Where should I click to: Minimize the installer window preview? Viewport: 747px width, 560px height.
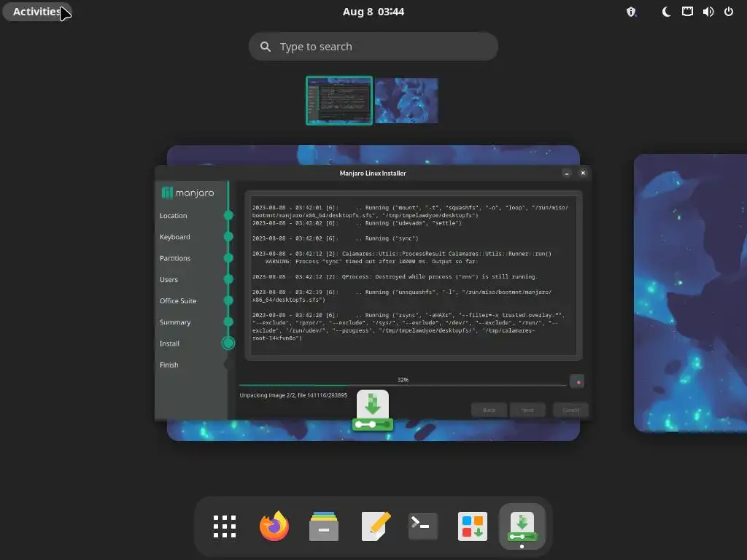click(566, 174)
